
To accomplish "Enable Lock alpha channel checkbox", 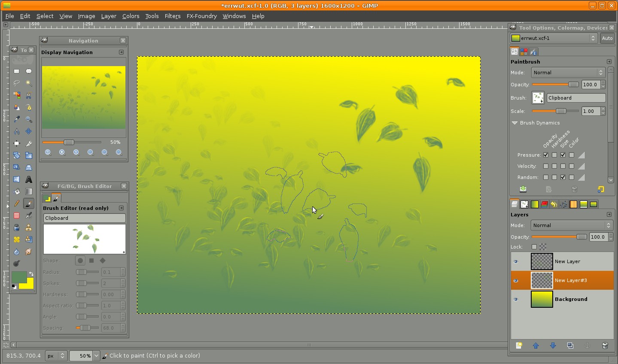I will (x=534, y=247).
